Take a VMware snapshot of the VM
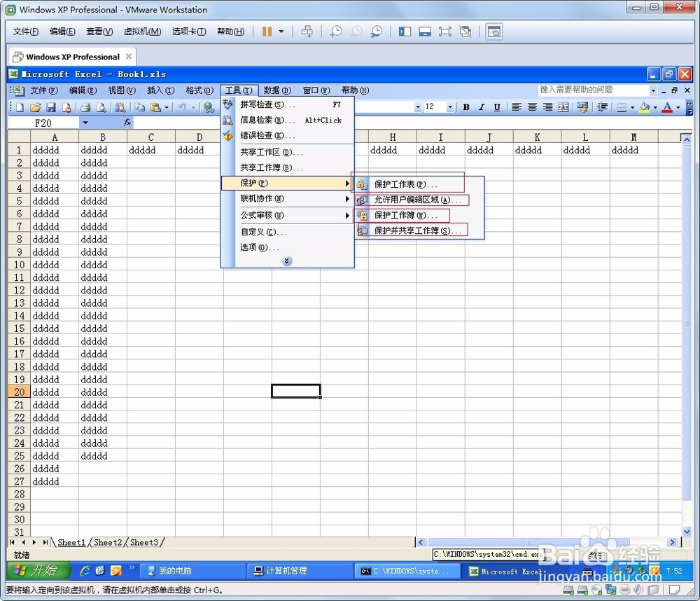 click(335, 32)
